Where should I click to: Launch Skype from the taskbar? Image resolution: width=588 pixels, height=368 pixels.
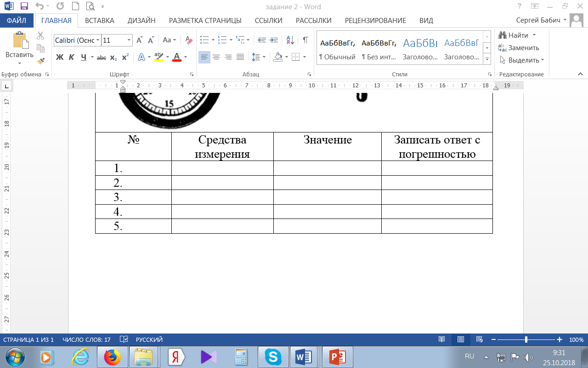[273, 357]
